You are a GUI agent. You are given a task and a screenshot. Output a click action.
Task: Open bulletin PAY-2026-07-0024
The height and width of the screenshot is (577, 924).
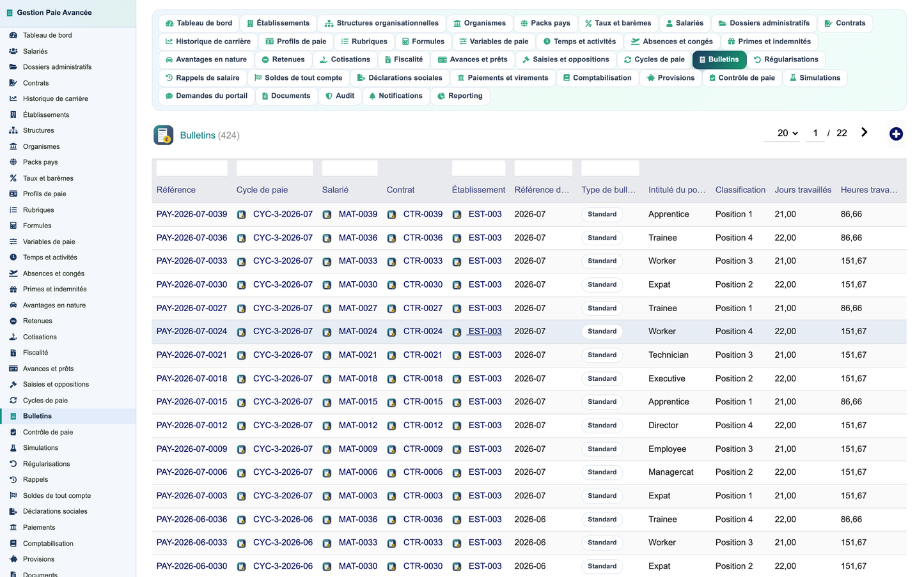click(192, 331)
